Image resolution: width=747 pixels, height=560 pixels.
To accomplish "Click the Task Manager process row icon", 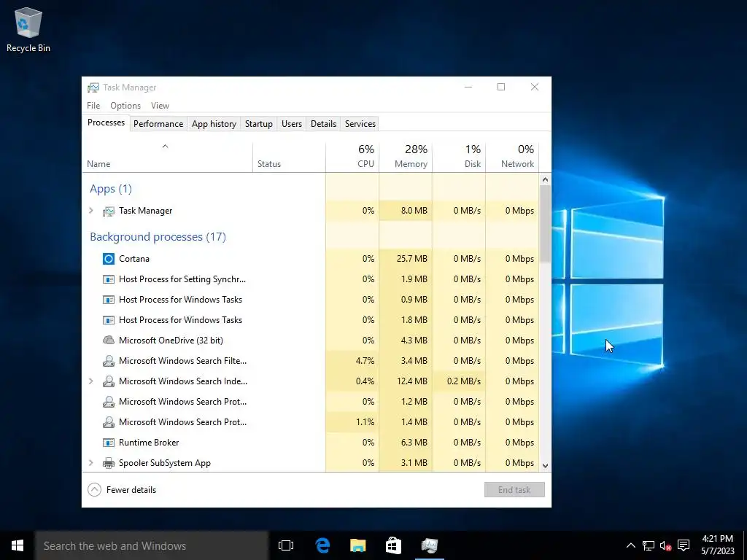I will (x=109, y=211).
